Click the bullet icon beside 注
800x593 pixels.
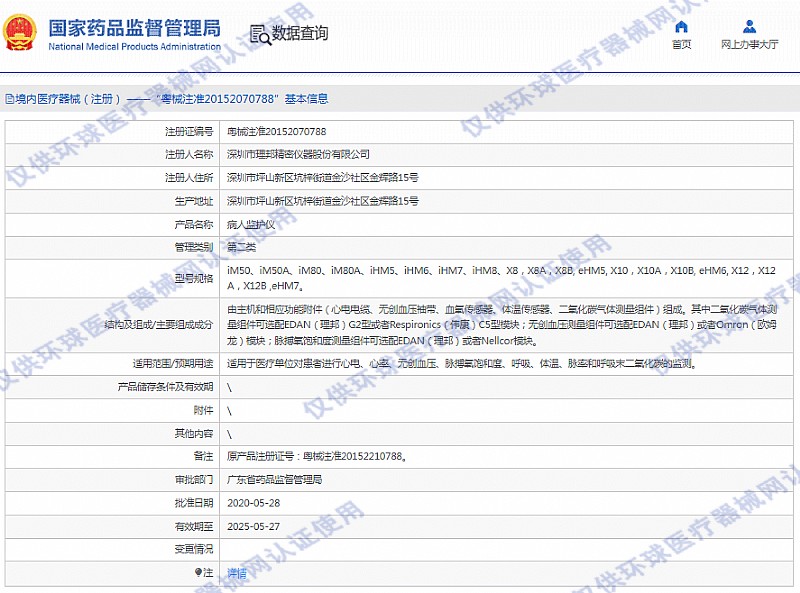[x=198, y=573]
